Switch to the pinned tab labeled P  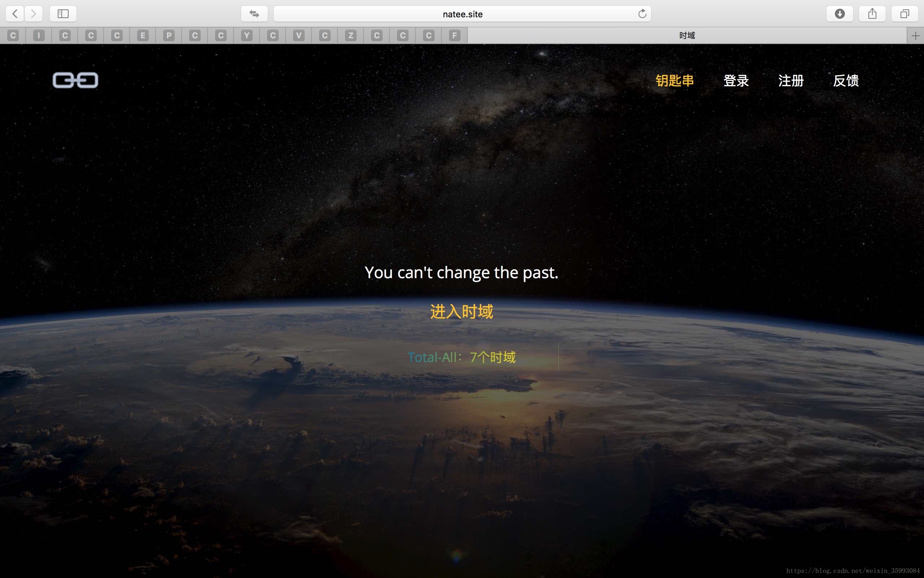pyautogui.click(x=169, y=35)
